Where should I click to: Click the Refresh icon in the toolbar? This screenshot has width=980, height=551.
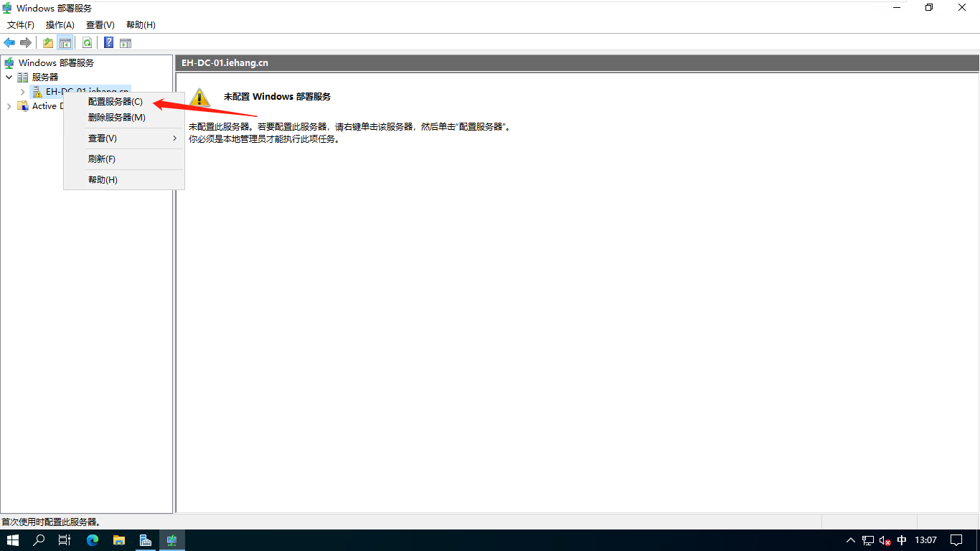coord(87,42)
